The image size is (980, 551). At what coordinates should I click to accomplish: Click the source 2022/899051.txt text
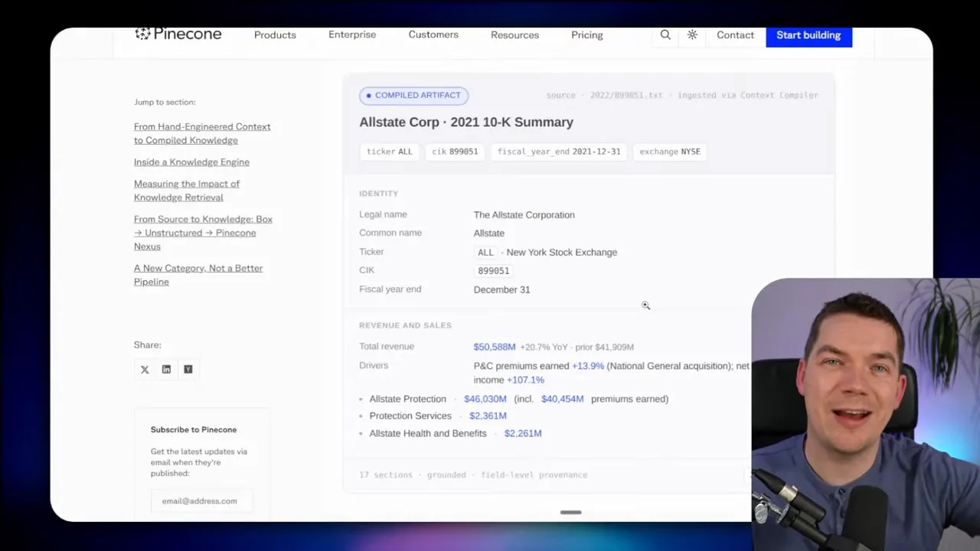(x=604, y=96)
